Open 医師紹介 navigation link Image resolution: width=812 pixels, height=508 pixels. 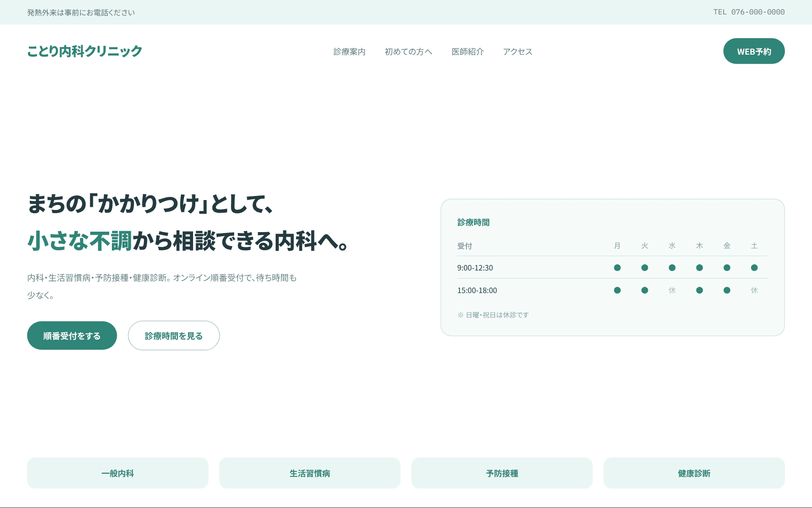click(467, 51)
